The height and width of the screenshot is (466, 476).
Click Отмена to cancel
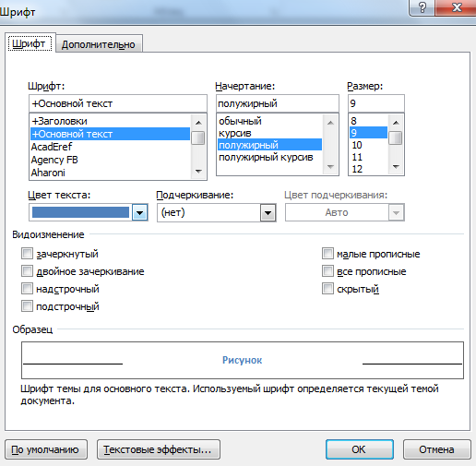[436, 449]
